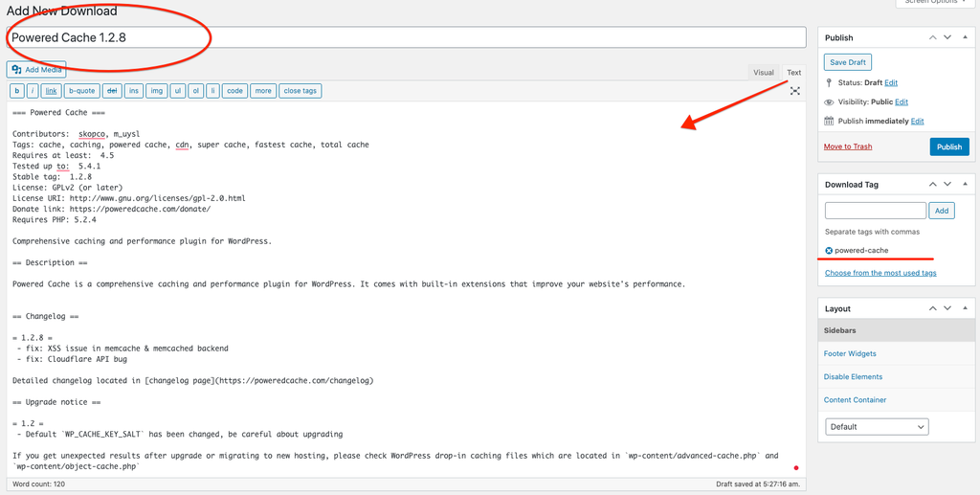Viewport: 980px width, 495px height.
Task: Click the blue Publish button
Action: 949,146
